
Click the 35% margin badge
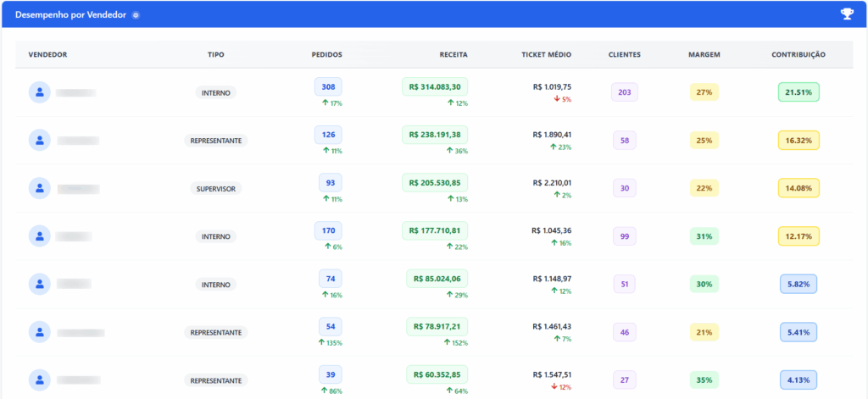pyautogui.click(x=704, y=380)
